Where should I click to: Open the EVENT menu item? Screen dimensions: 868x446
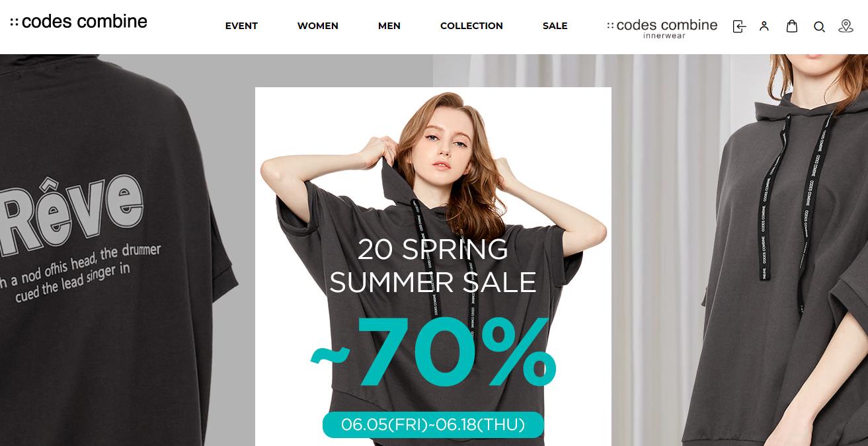point(241,26)
